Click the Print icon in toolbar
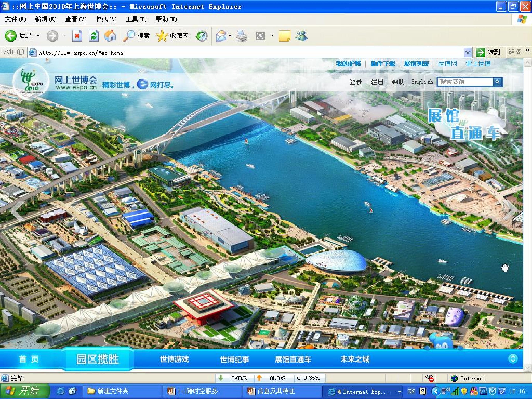532x399 pixels. pyautogui.click(x=241, y=36)
